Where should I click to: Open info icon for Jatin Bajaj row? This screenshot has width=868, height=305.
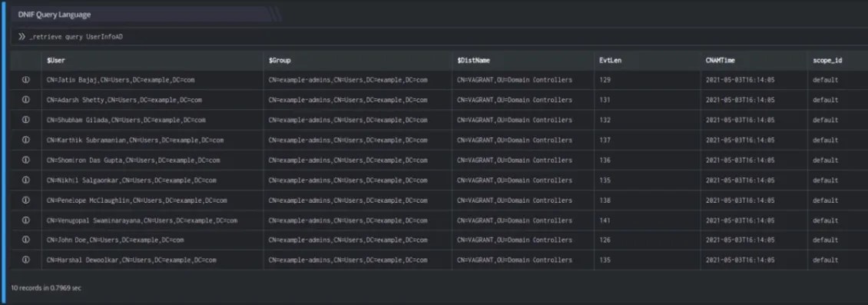25,80
